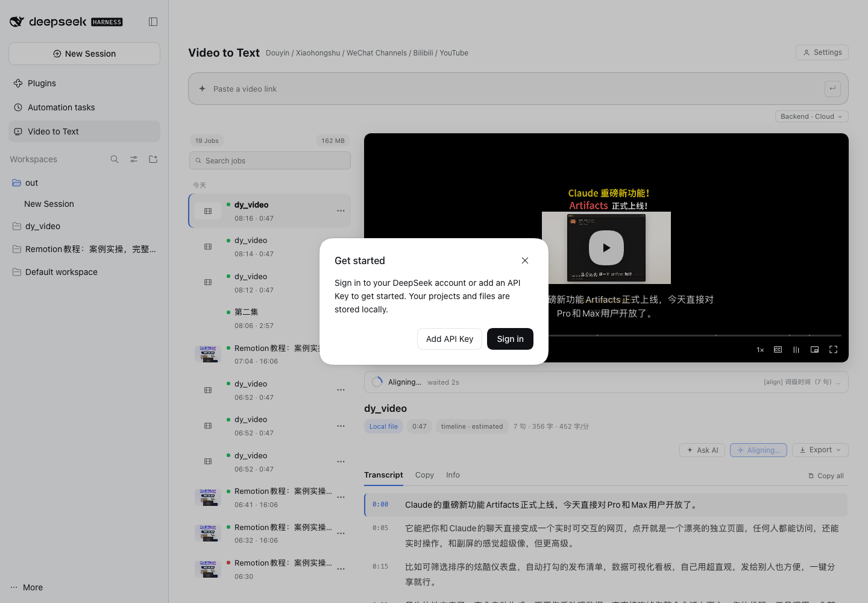Viewport: 868px width, 603px height.
Task: Open the Backend · Cloud dropdown
Action: [x=811, y=116]
